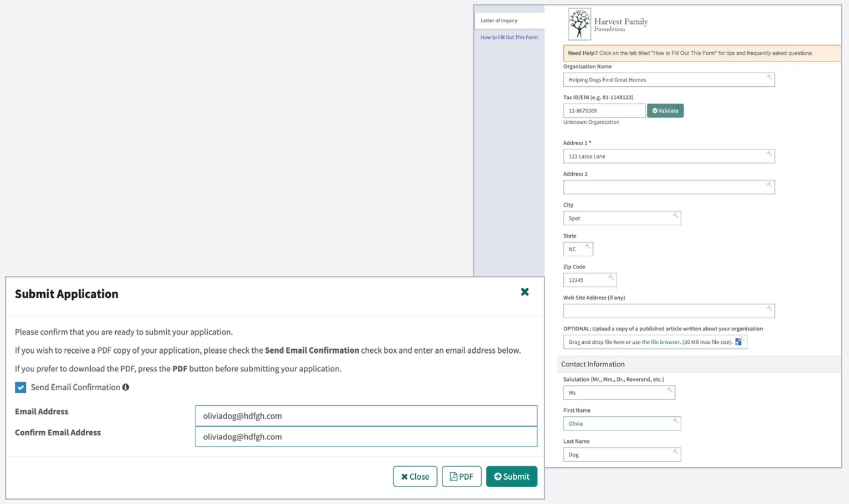Screen dimensions: 849x504
Task: Click the edit icon in Address 2 field
Action: [x=769, y=185]
